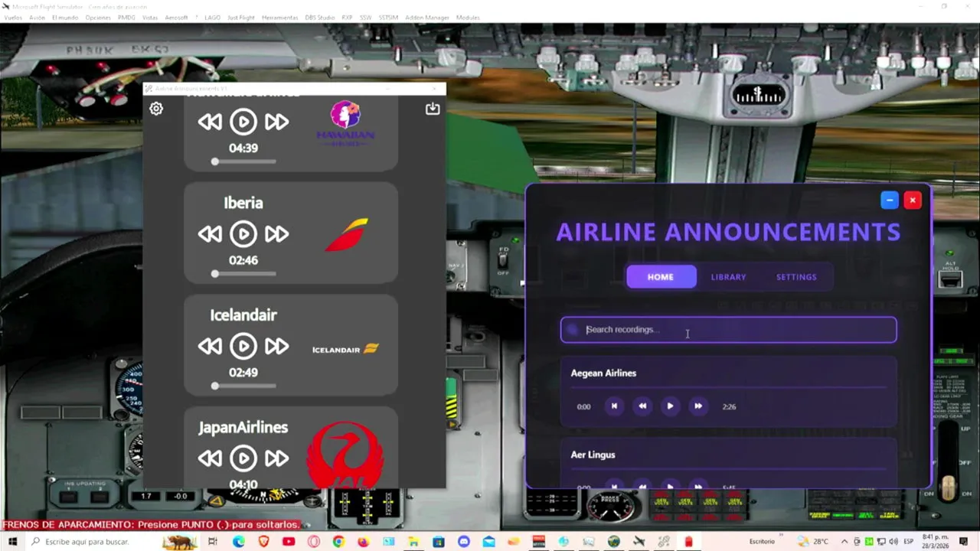Click the Icelandair progress slider
Viewport: 980px width, 551px height.
[244, 386]
